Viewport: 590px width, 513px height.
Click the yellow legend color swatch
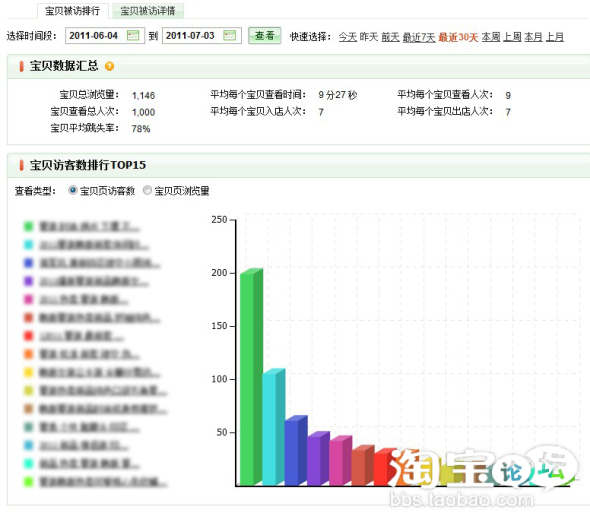click(x=29, y=372)
